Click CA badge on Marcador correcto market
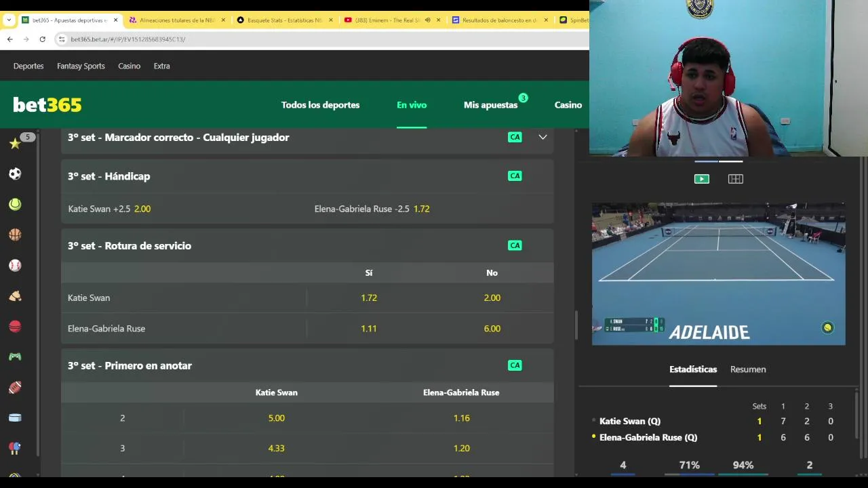868x488 pixels. (x=515, y=137)
